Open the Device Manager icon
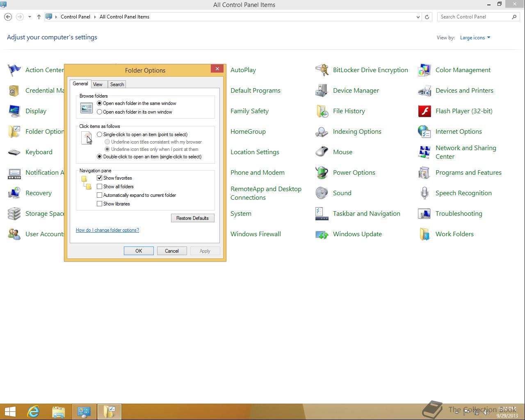This screenshot has width=525, height=420. tap(322, 91)
